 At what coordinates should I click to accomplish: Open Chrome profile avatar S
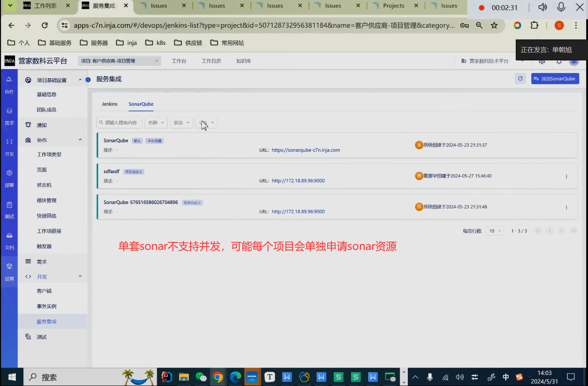(x=559, y=25)
